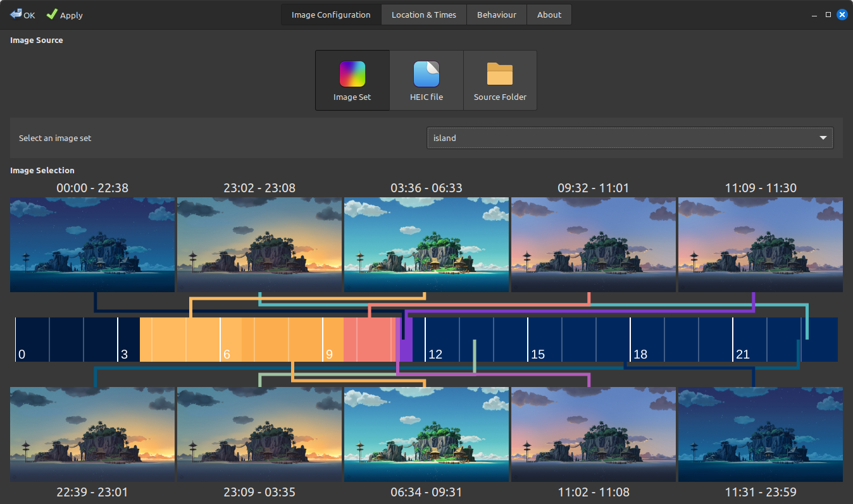
Task: Click hour 21 marker on the timeline
Action: click(x=742, y=354)
